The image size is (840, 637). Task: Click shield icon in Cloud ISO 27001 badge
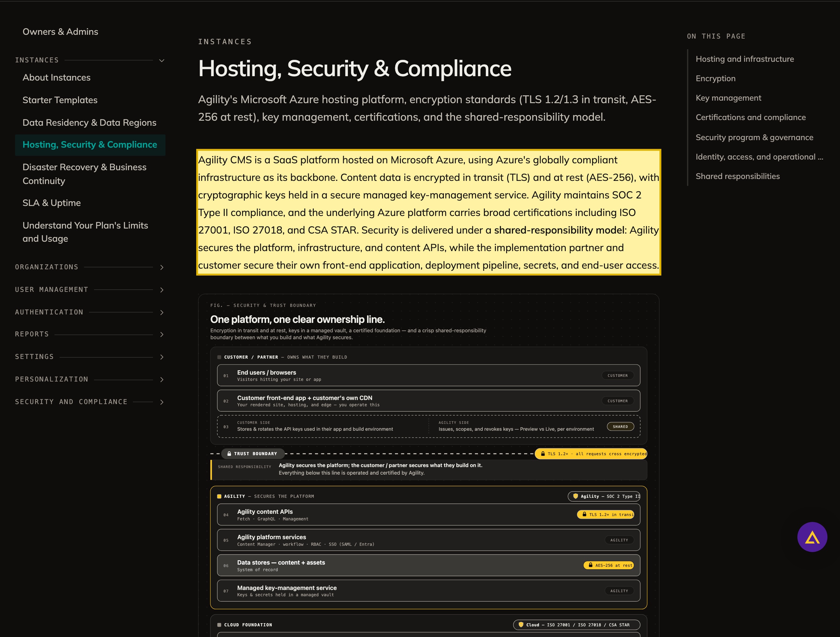pos(521,624)
